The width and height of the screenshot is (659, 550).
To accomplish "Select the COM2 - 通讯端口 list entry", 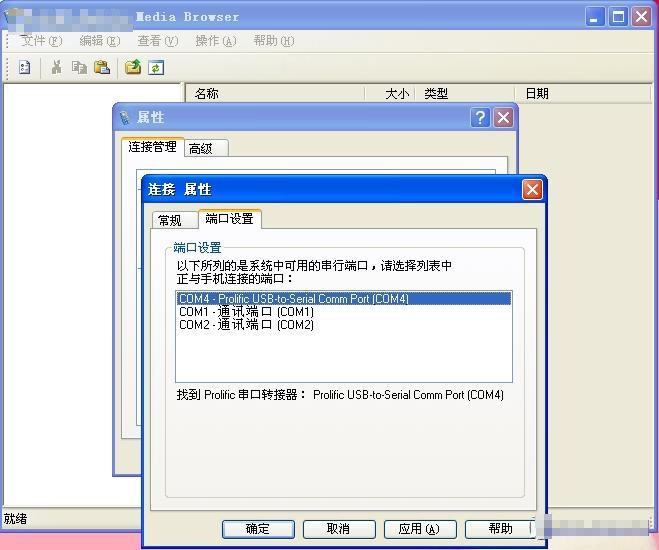I will 343,325.
